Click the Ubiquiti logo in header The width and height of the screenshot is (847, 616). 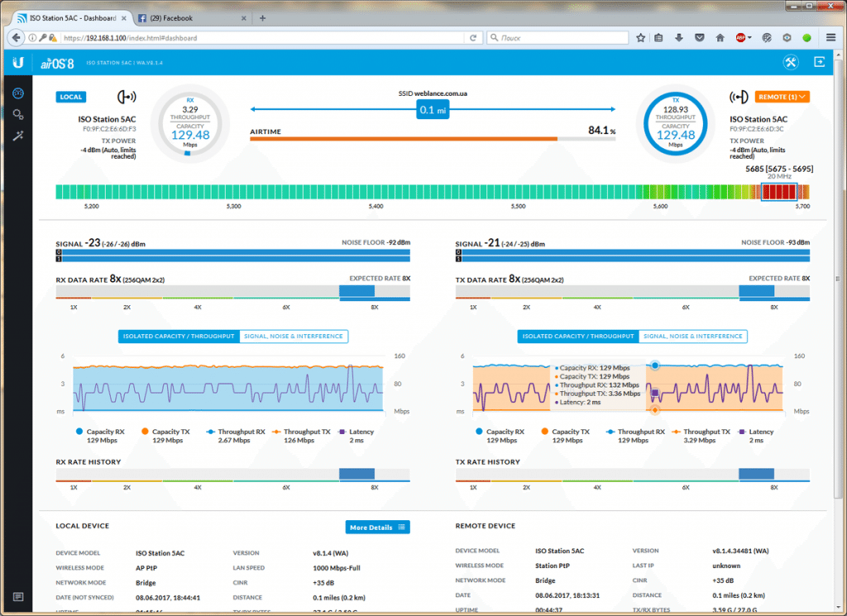click(x=17, y=63)
